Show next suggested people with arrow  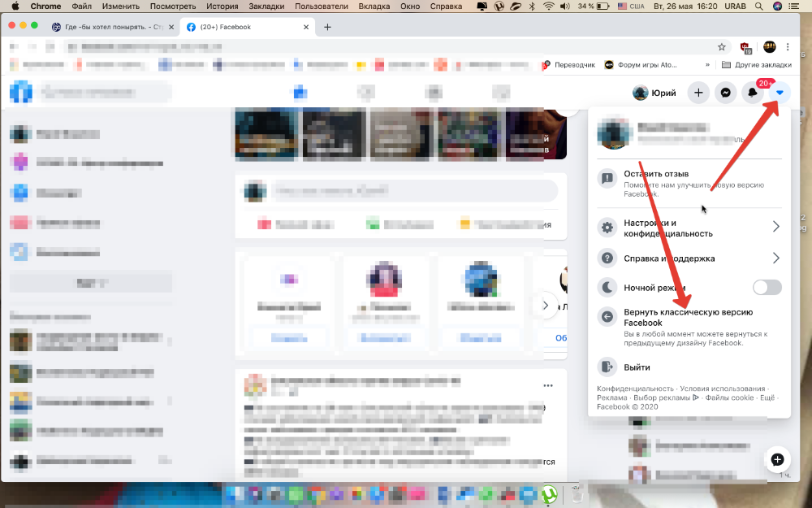coord(546,306)
